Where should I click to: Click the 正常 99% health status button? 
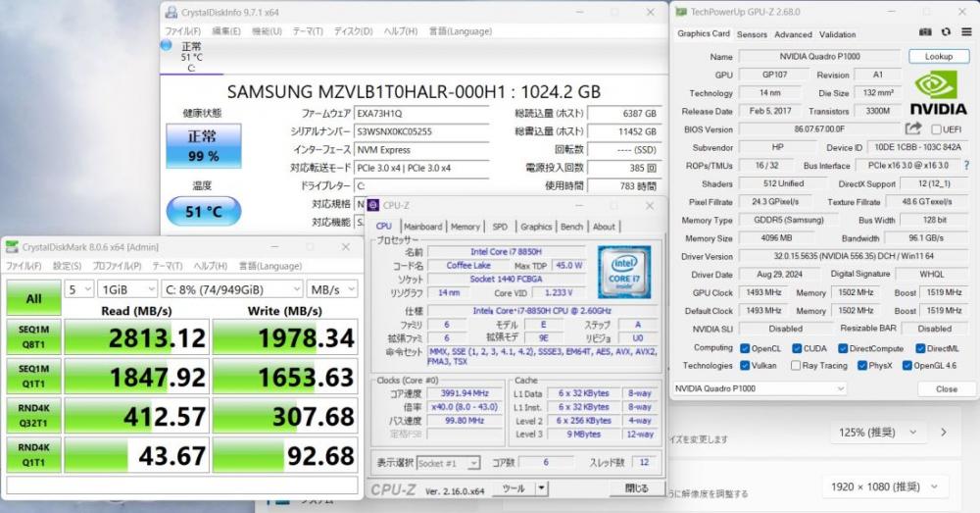[x=203, y=146]
